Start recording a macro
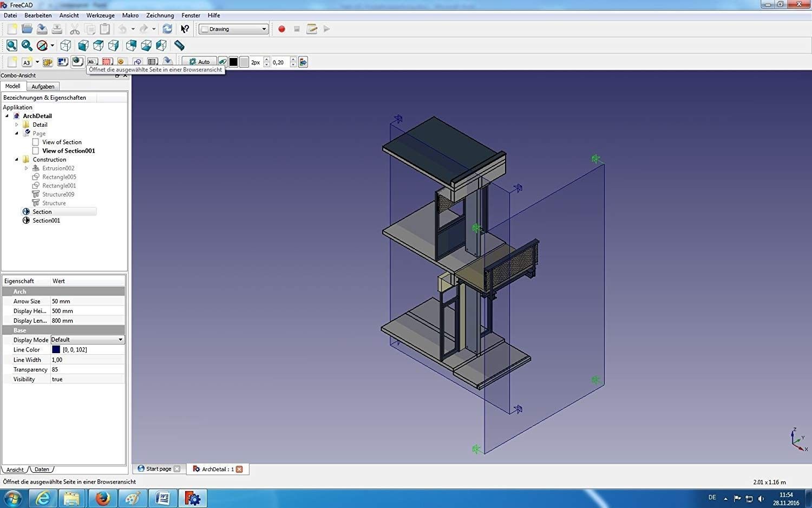Image resolution: width=812 pixels, height=508 pixels. (x=281, y=29)
